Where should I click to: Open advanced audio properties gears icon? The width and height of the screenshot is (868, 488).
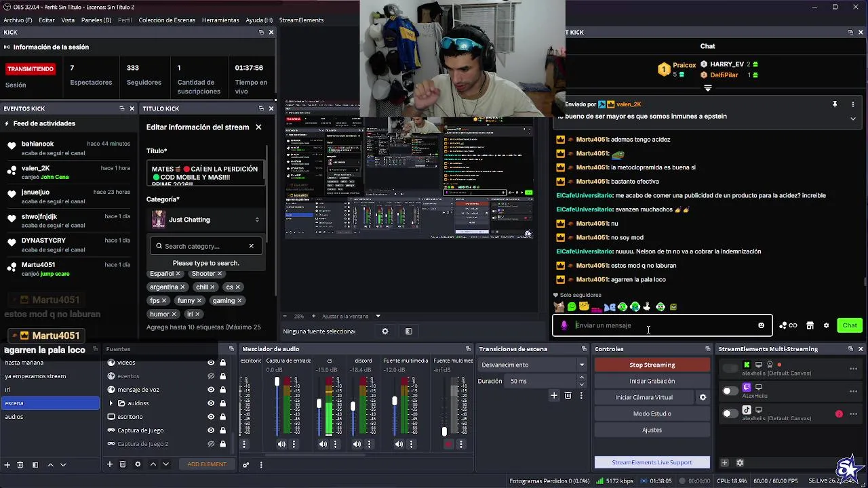pyautogui.click(x=245, y=465)
